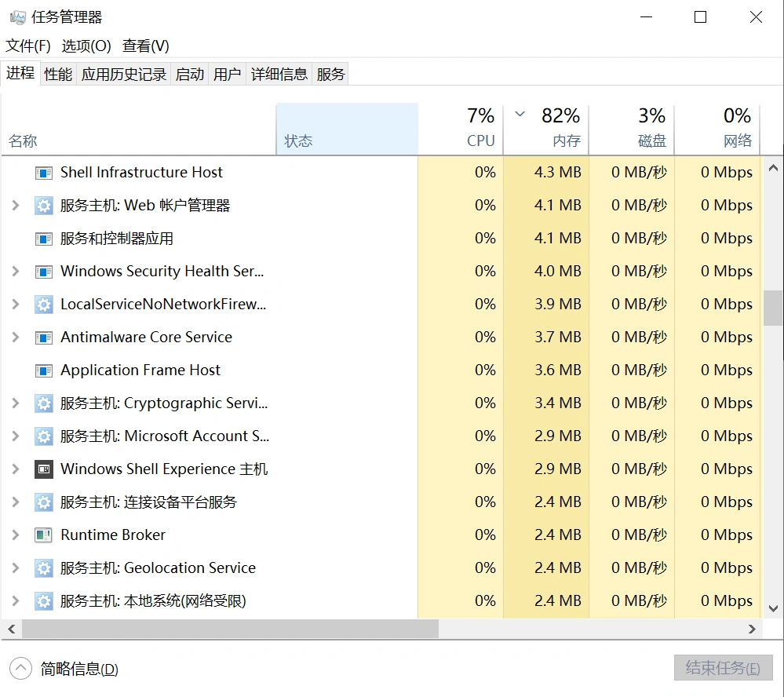Expand the 服务主机: Web 帐户管理器 entry

[14, 205]
